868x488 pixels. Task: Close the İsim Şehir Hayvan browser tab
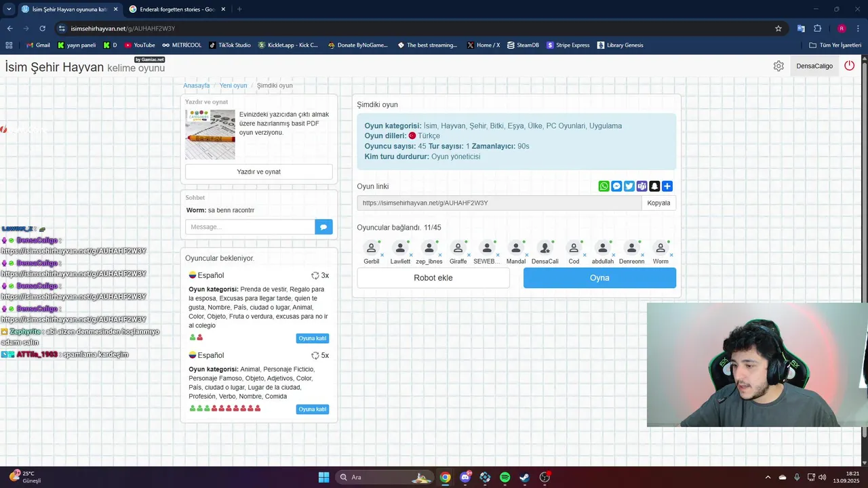(115, 9)
